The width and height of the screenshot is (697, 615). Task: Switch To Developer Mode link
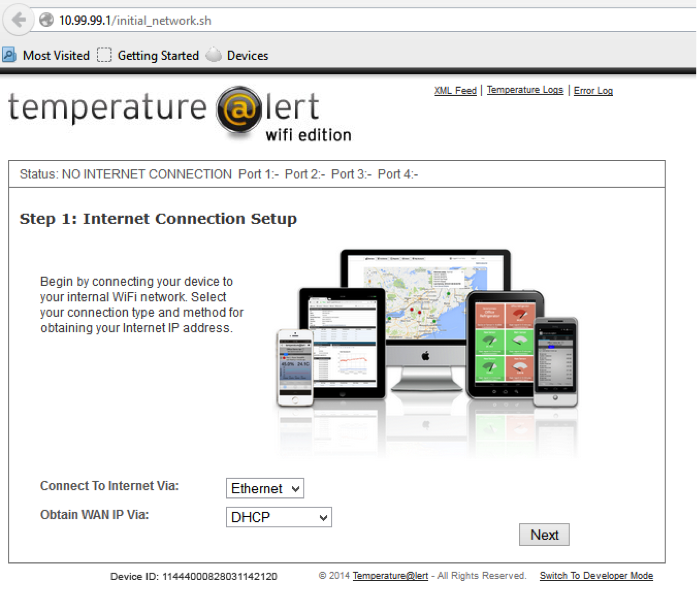coord(596,576)
